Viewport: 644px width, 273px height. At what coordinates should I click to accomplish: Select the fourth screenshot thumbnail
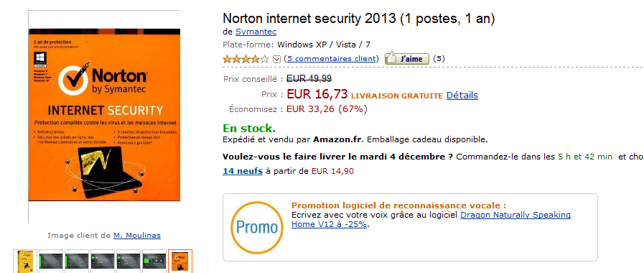103,261
